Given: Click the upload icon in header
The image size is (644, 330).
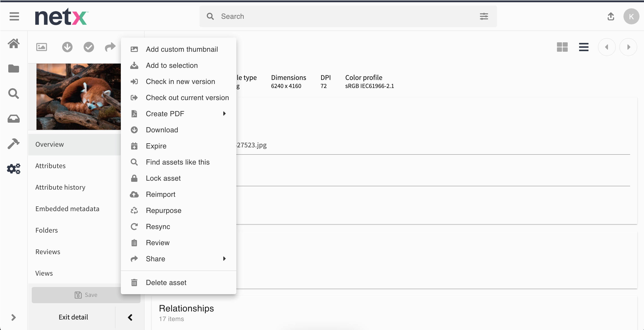Looking at the screenshot, I should pyautogui.click(x=611, y=17).
